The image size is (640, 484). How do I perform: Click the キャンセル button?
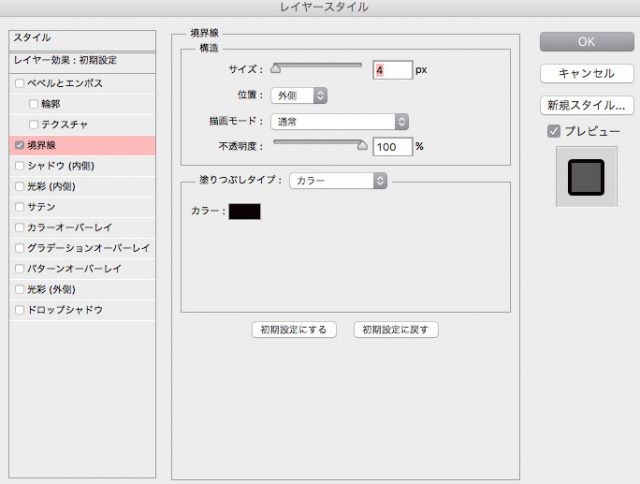pos(586,74)
